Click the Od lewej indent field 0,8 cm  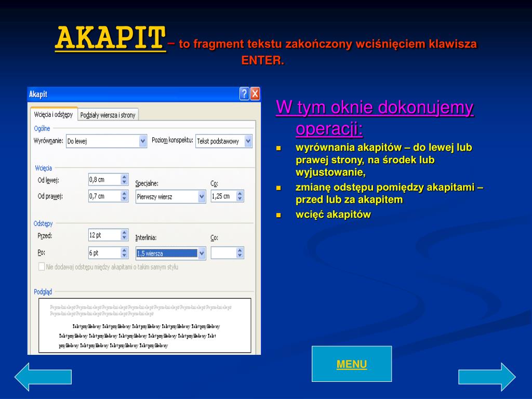pyautogui.click(x=104, y=179)
